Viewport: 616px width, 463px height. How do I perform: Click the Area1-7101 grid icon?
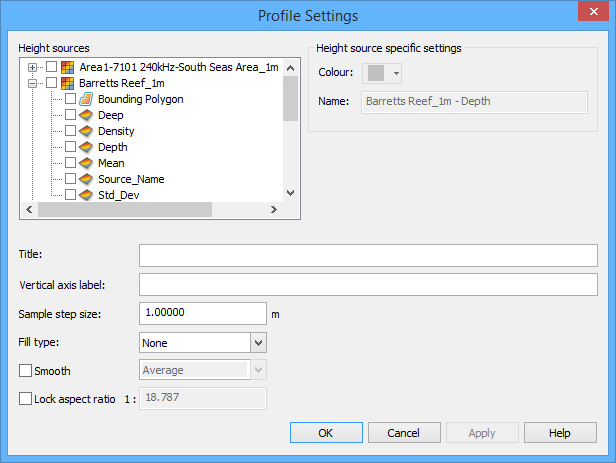[68, 67]
